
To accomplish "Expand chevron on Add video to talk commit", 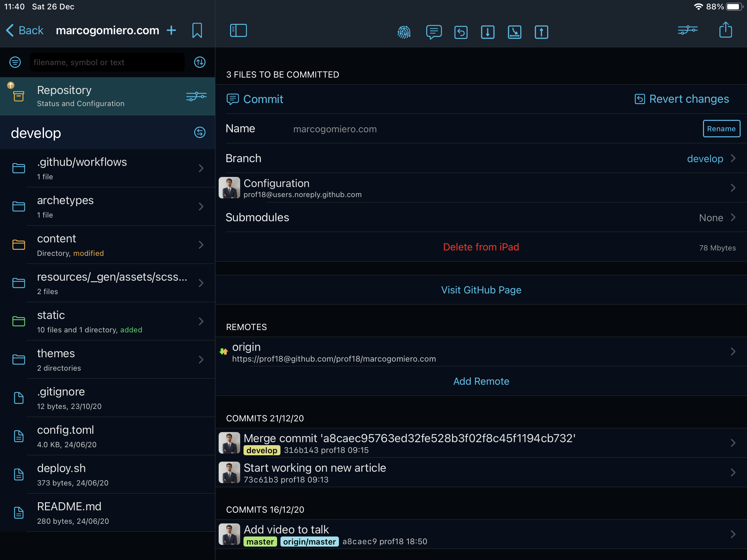I will coord(733,534).
